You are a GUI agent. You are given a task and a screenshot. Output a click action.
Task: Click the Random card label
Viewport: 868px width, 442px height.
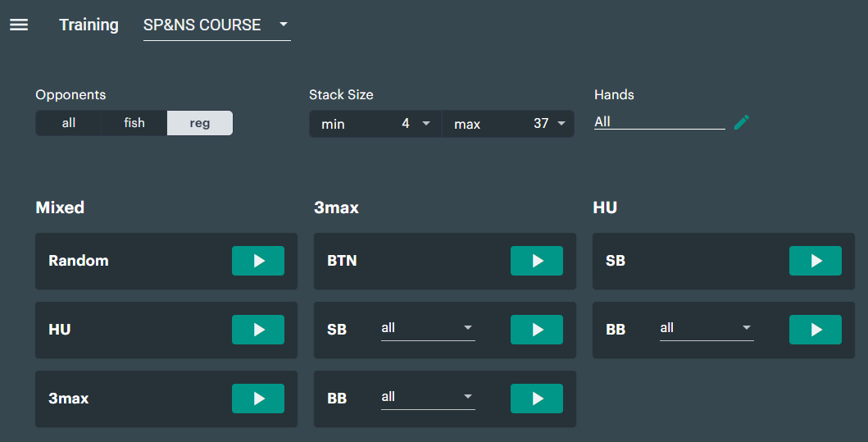click(79, 261)
